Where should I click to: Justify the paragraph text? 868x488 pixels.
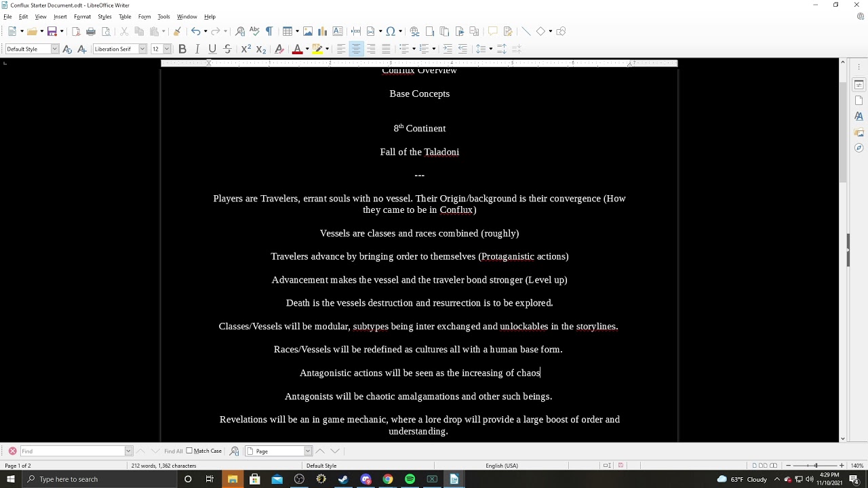click(386, 49)
